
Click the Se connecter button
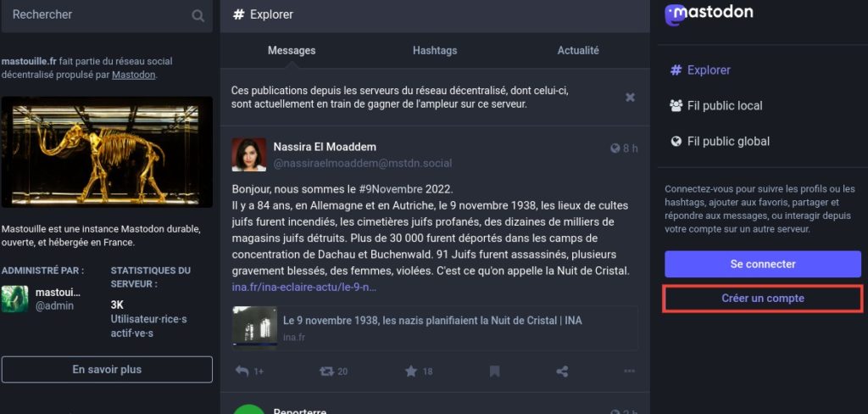click(x=763, y=264)
